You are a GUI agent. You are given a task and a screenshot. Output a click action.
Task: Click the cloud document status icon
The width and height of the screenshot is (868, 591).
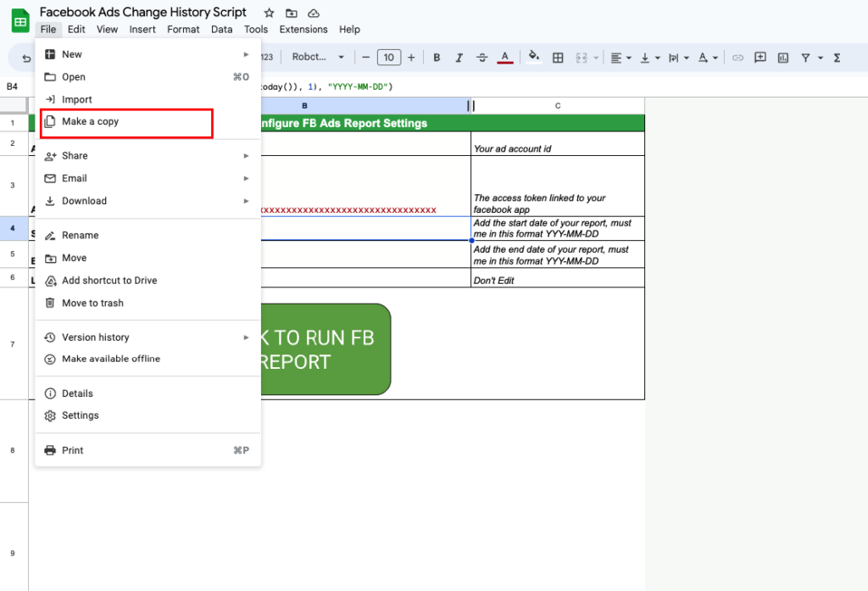click(314, 13)
